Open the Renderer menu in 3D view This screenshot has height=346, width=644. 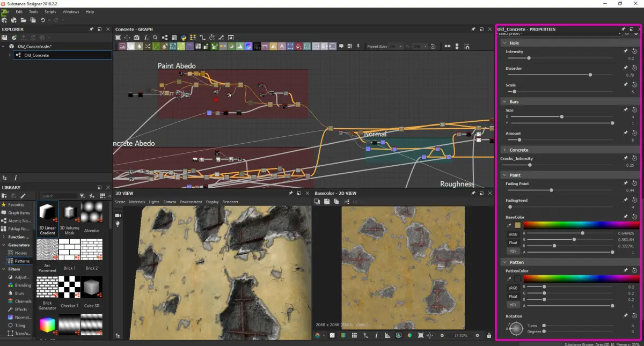[230, 202]
